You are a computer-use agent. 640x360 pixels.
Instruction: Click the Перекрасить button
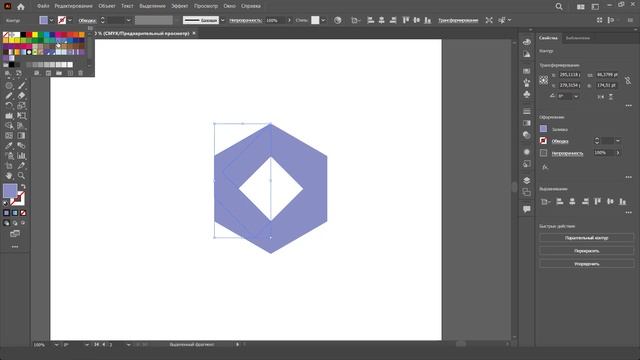pos(587,251)
